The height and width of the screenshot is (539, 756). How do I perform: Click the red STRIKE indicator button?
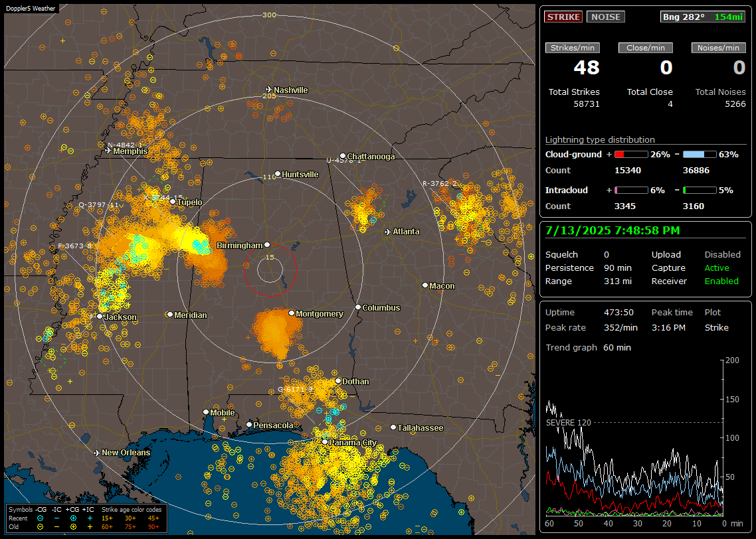(563, 17)
